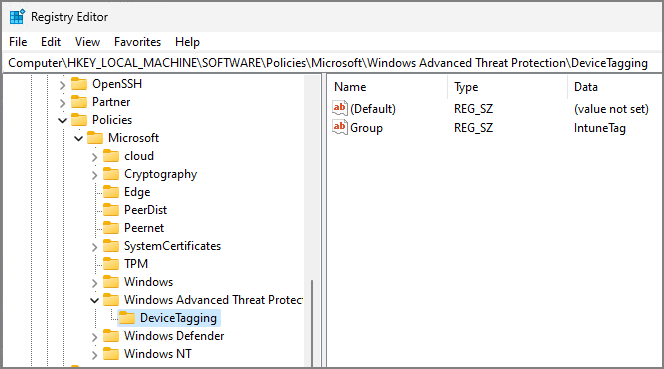Screen dimensions: 664x369
Task: Click the DeviceTagging folder icon
Action: click(127, 318)
